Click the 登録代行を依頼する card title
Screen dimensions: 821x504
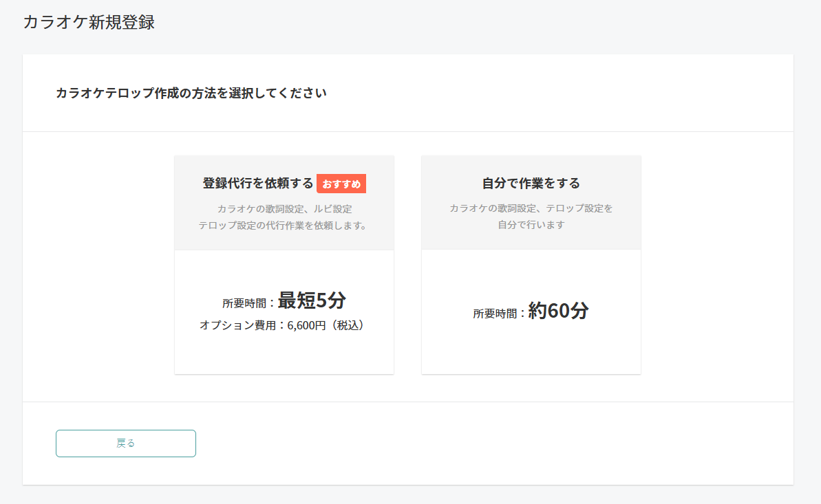[x=258, y=183]
